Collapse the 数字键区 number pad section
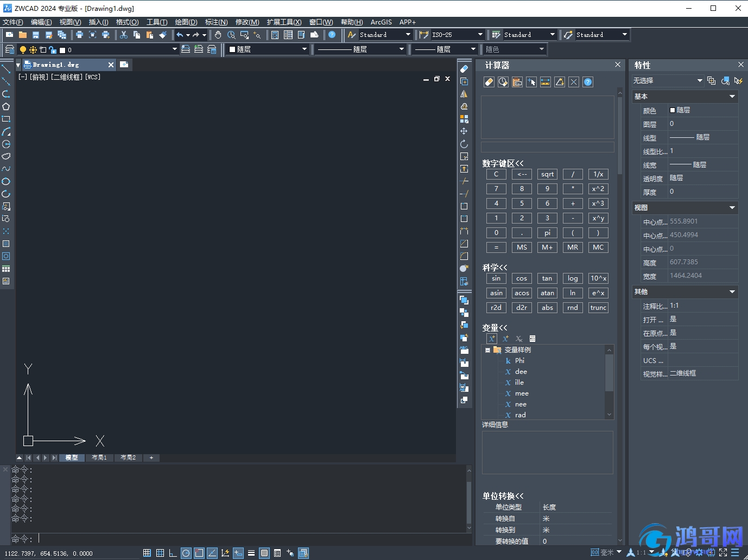 503,163
